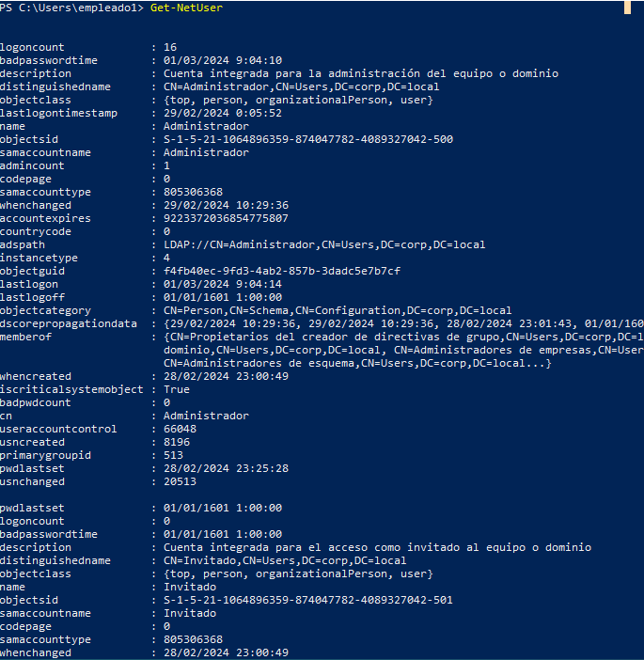
Task: Click the objectguid value f4fb40ec-9fd3-4ab2-857b-3dadc5e7b7cf
Action: (282, 271)
